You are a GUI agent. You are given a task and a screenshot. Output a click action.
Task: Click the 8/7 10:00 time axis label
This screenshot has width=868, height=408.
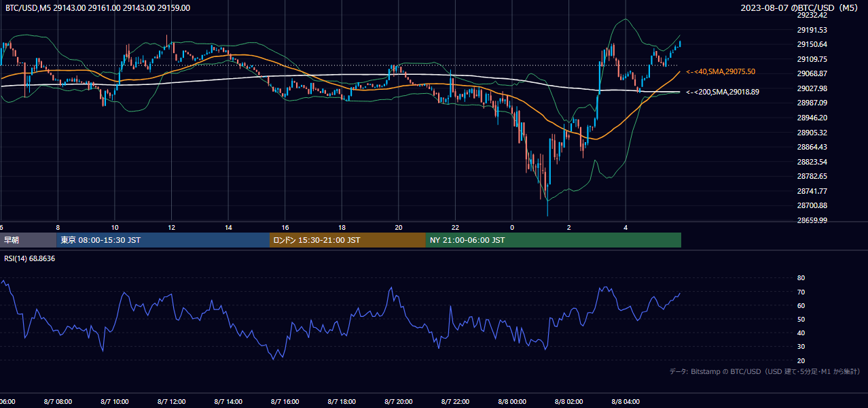[115, 402]
